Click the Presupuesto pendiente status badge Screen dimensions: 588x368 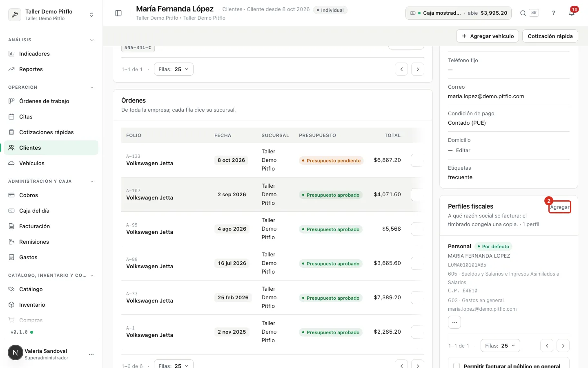(x=331, y=161)
